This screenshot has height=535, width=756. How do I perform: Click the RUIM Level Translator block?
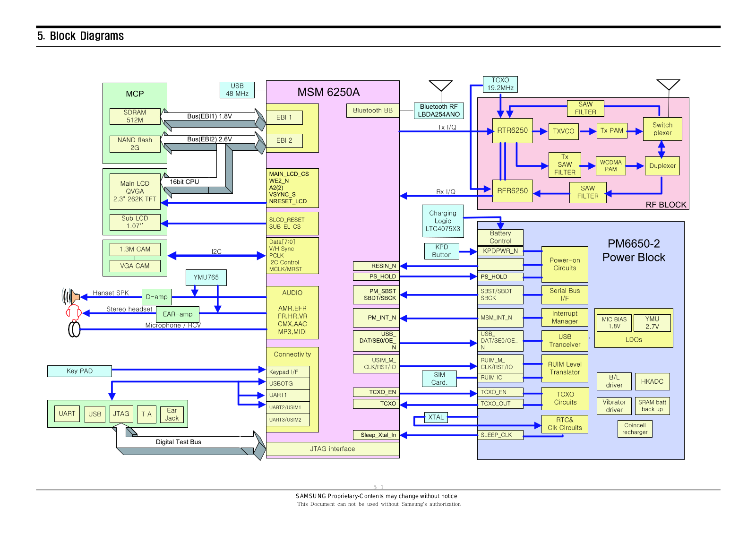click(565, 368)
